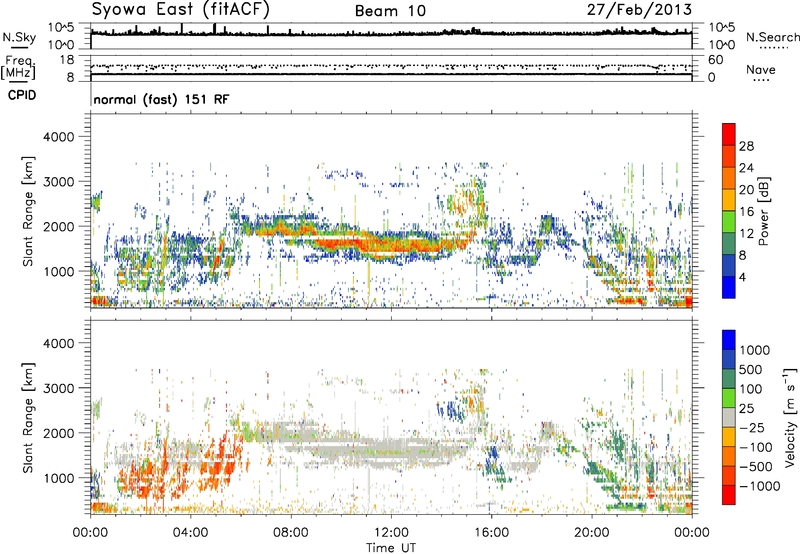Click the '08:00' time axis tick
The width and height of the screenshot is (800, 554).
tap(291, 533)
